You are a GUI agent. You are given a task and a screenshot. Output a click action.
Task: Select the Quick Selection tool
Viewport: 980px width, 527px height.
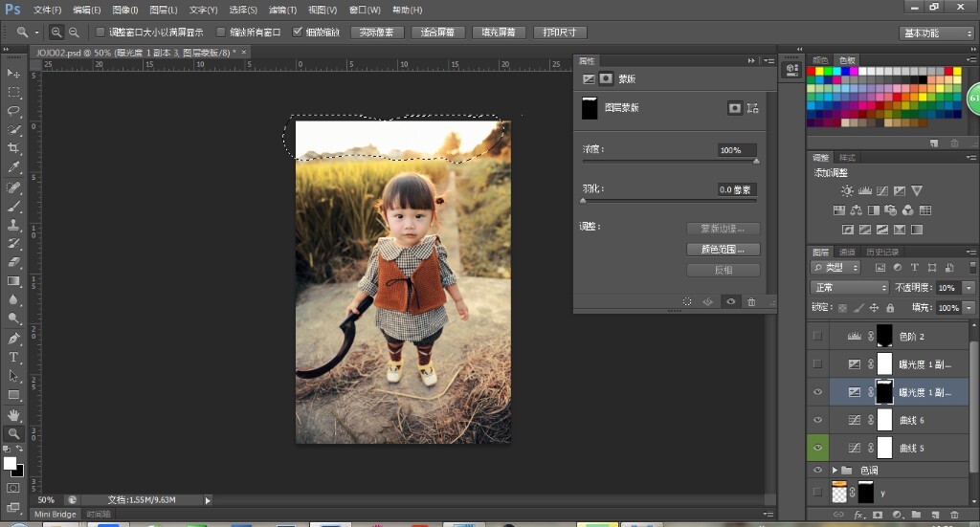(13, 130)
